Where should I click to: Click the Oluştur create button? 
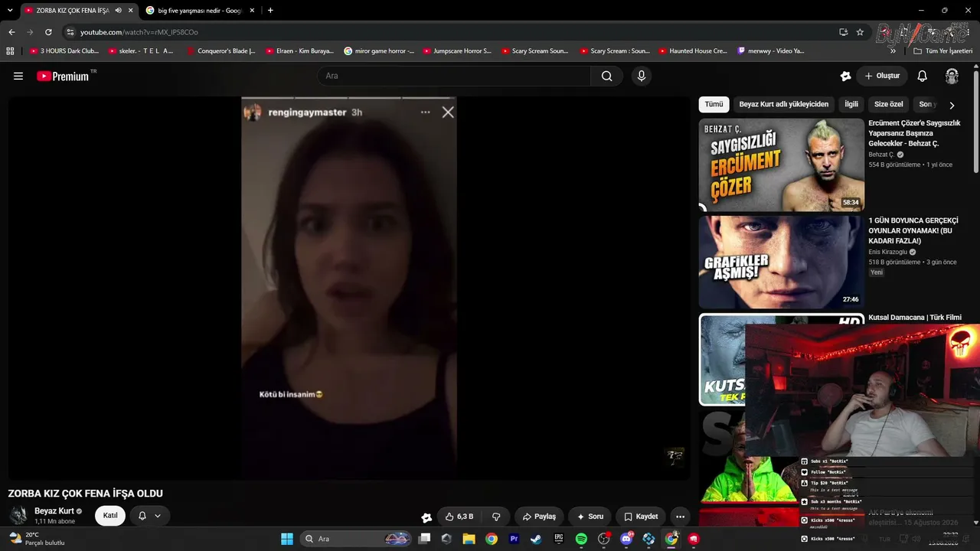tap(882, 76)
